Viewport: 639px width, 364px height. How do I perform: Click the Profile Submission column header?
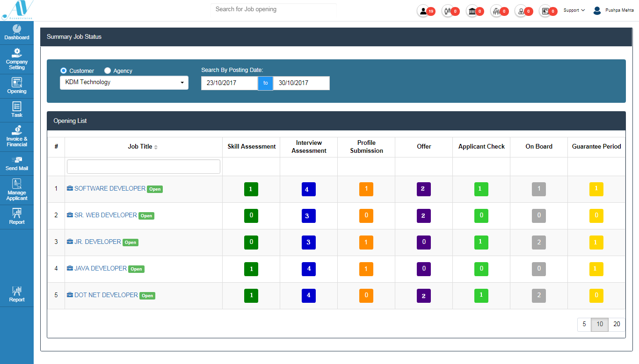click(367, 147)
